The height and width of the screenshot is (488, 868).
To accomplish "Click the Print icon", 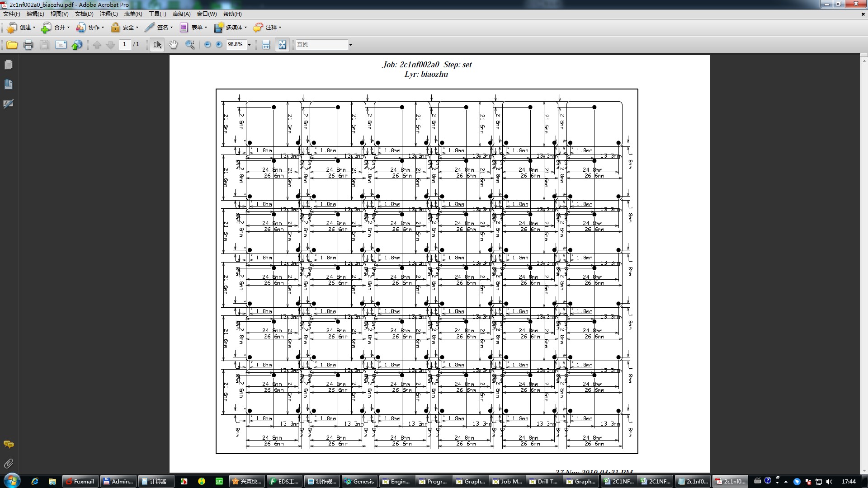I will tap(28, 45).
